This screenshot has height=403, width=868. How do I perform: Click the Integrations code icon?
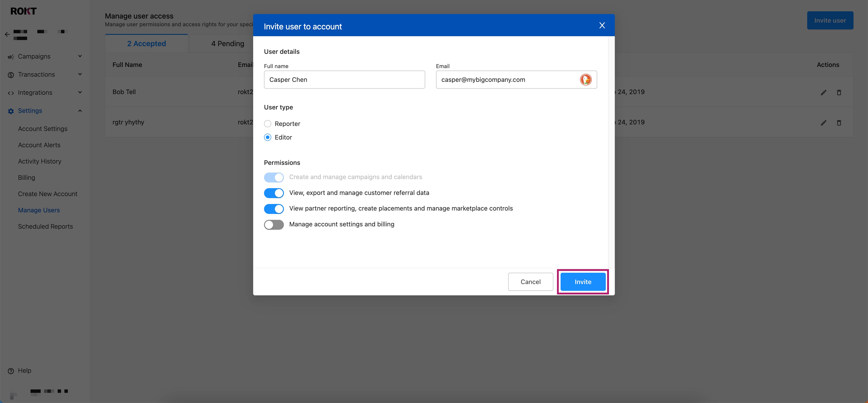point(11,93)
